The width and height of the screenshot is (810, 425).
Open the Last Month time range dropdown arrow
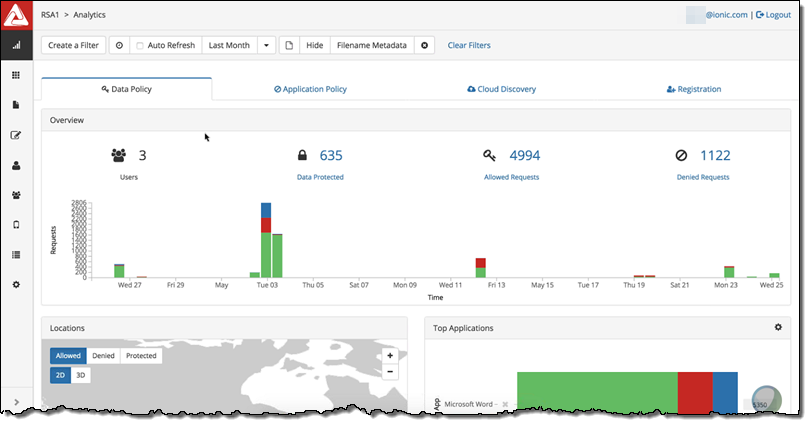265,45
